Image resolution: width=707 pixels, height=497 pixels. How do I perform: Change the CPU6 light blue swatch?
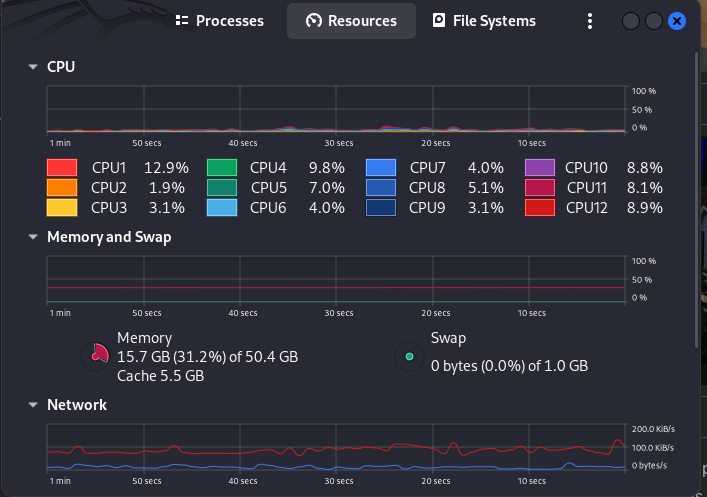coord(222,208)
